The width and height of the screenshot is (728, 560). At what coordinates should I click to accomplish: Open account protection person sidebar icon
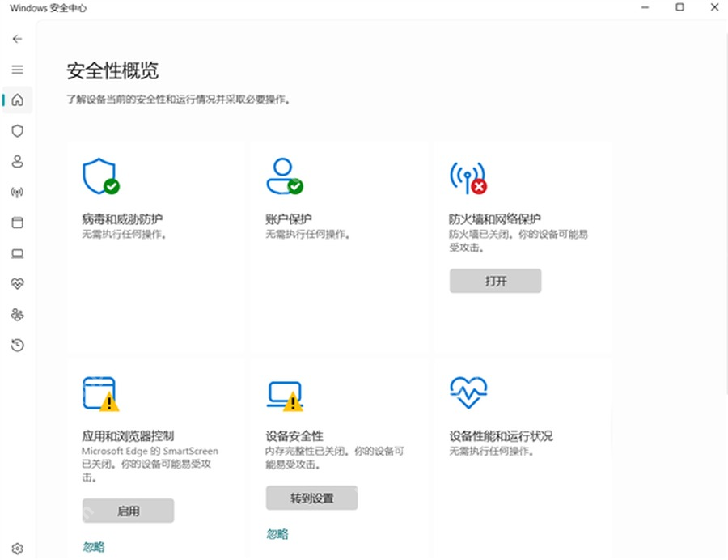[x=17, y=162]
